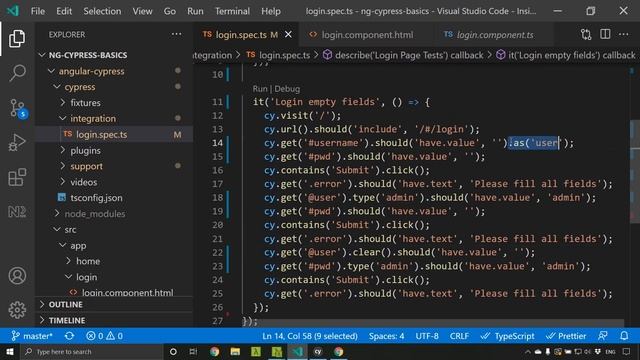Viewport: 640px width, 360px height.
Task: Show hidden icons in system tray
Action: (528, 351)
